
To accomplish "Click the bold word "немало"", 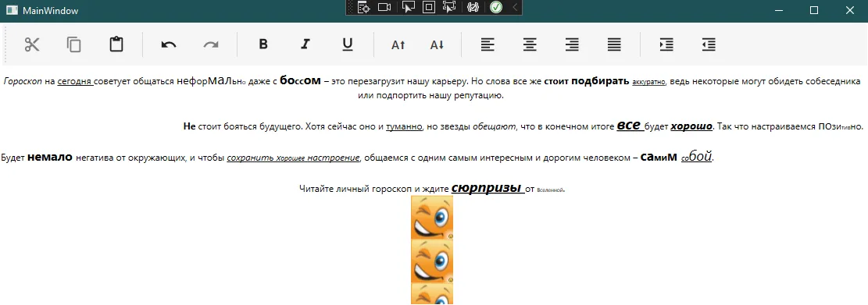I will click(50, 157).
